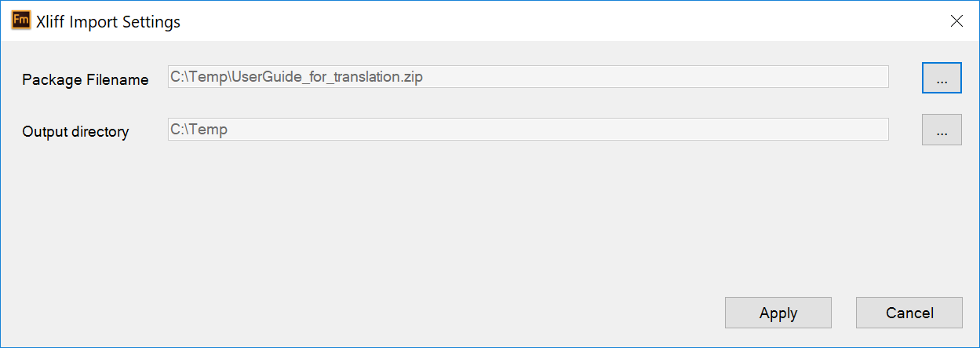Browse for the Package Filename
This screenshot has height=348, width=980.
pyautogui.click(x=942, y=79)
